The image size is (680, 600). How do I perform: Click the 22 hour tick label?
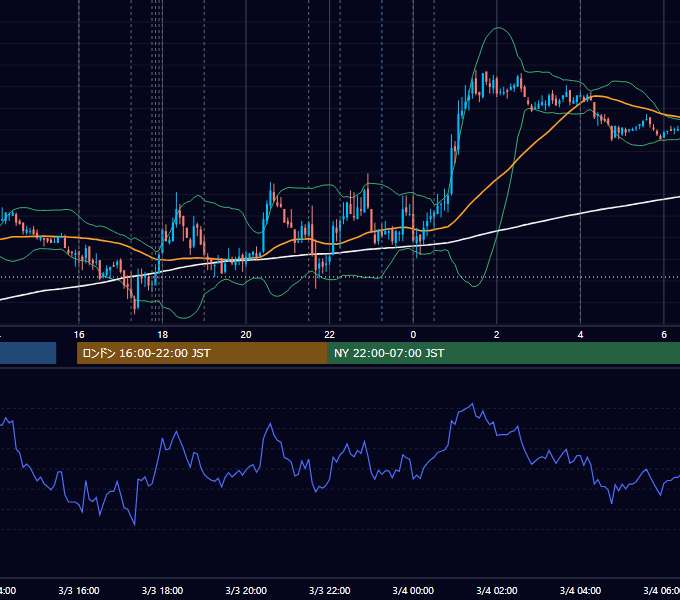click(330, 335)
